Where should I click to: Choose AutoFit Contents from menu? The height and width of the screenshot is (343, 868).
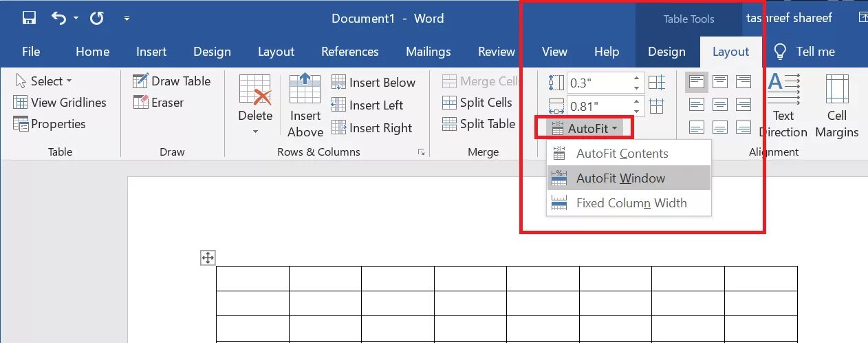click(x=629, y=154)
